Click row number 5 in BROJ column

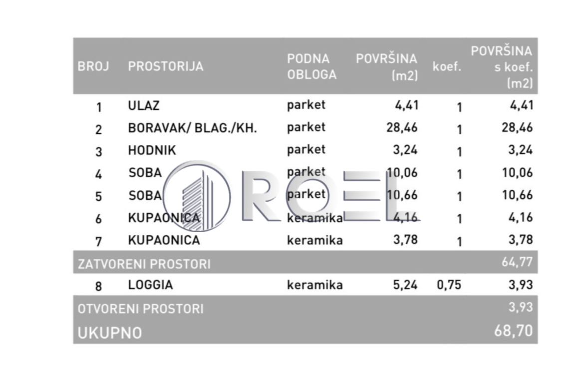click(x=98, y=197)
